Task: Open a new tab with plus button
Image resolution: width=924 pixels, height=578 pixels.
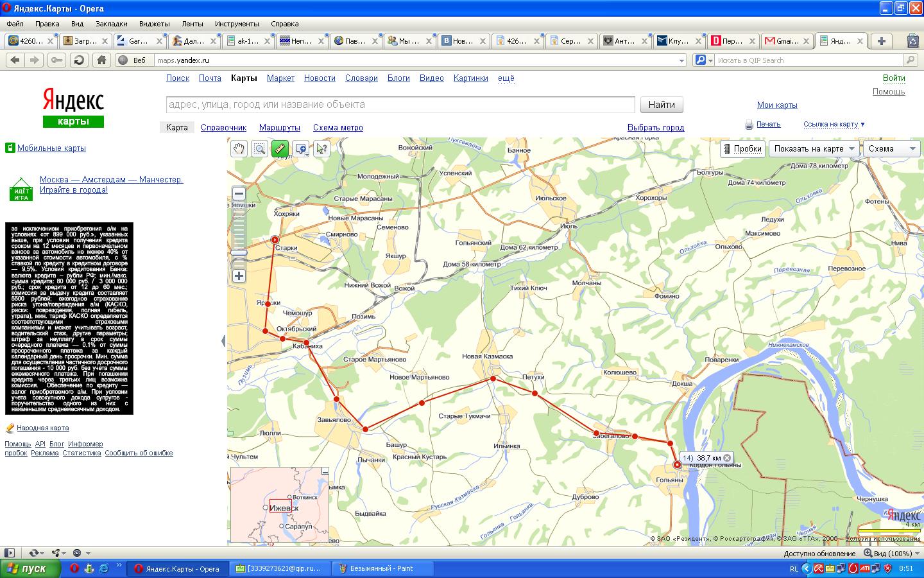Action: [882, 40]
